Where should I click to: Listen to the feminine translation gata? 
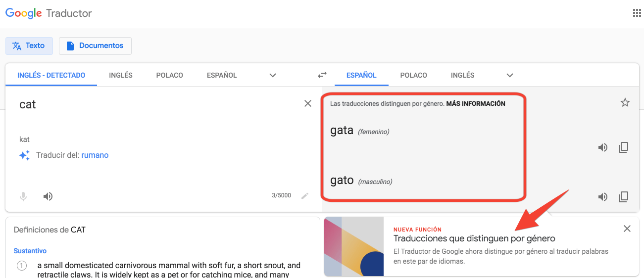coord(602,147)
